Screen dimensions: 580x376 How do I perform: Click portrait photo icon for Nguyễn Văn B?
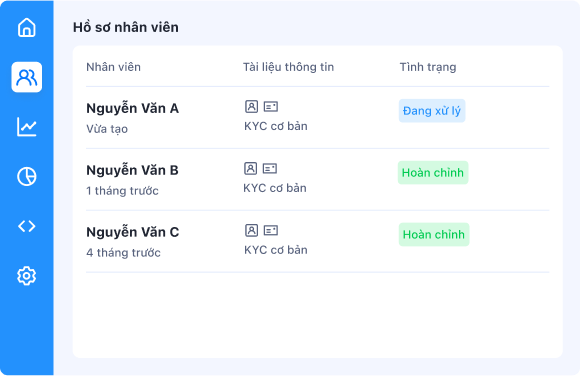pos(250,168)
